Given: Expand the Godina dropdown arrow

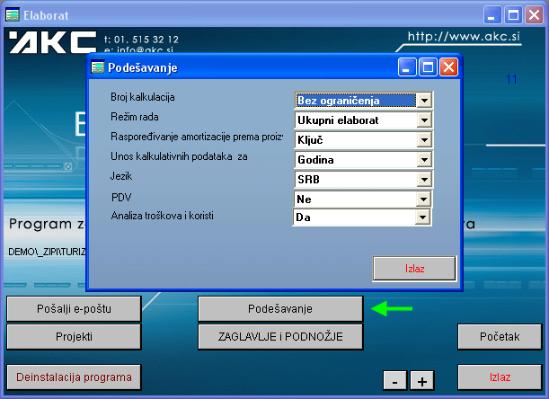Looking at the screenshot, I should [x=424, y=160].
